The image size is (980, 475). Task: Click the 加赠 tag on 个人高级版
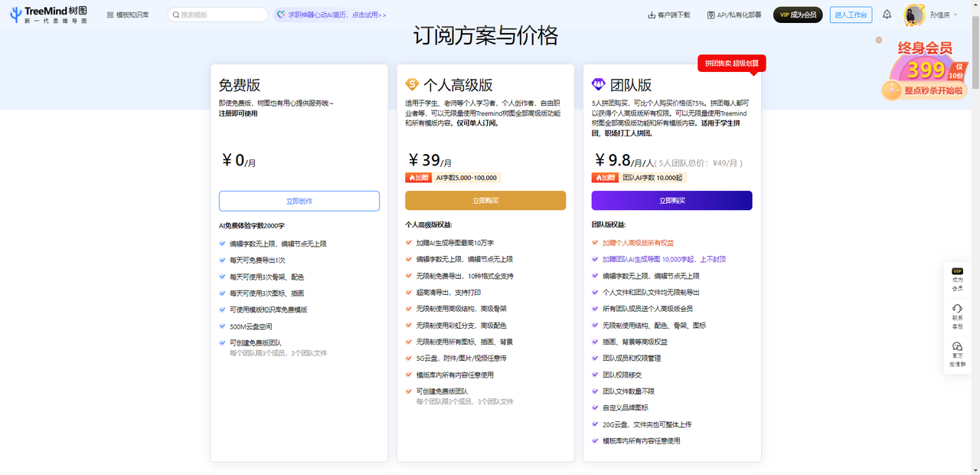coord(418,178)
